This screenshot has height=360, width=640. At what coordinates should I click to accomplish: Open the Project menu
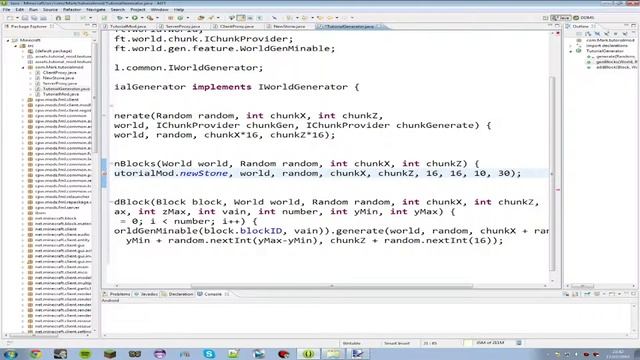coord(138,9)
